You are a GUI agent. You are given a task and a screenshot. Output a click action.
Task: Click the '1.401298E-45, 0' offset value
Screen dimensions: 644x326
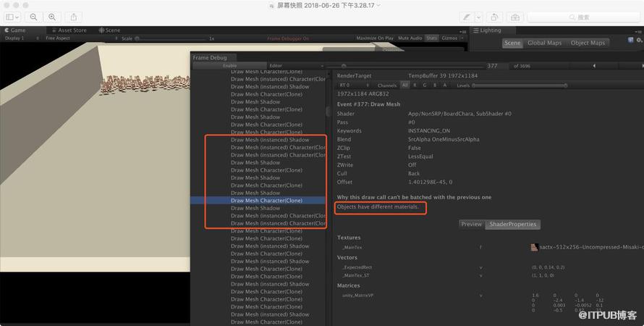click(430, 182)
